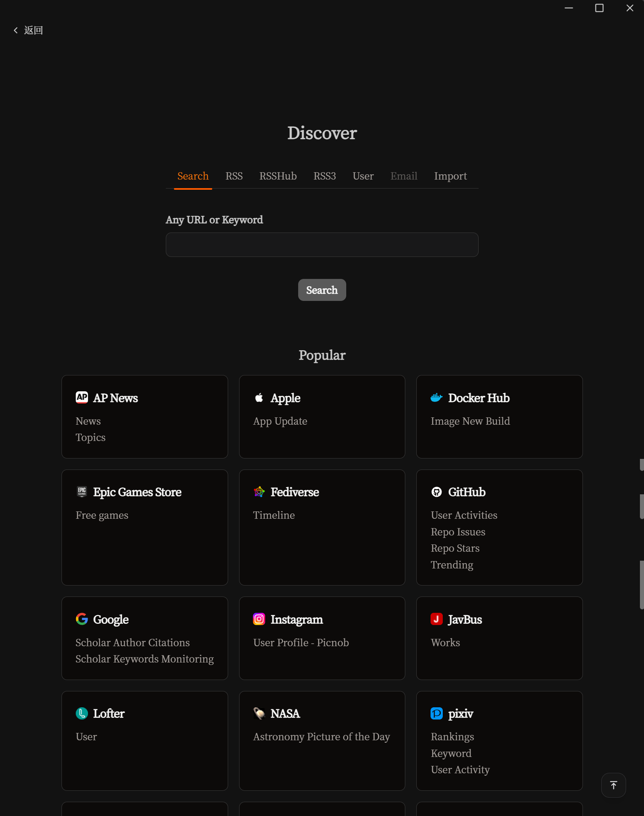Viewport: 644px width, 816px height.
Task: Click the 'Lofter' card title
Action: 109,713
